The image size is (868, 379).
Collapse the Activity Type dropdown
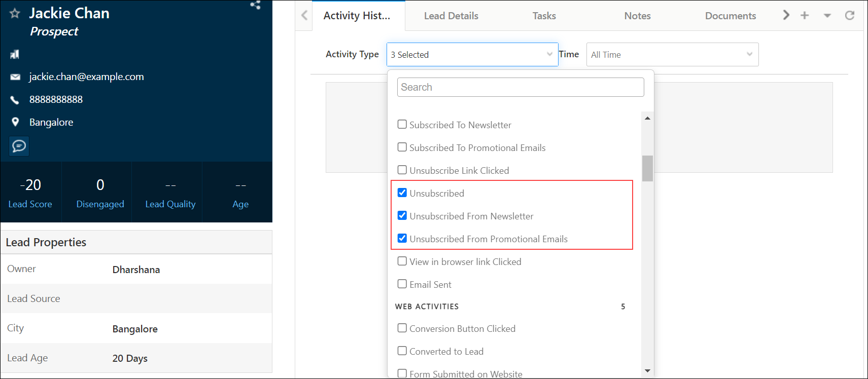pyautogui.click(x=549, y=54)
